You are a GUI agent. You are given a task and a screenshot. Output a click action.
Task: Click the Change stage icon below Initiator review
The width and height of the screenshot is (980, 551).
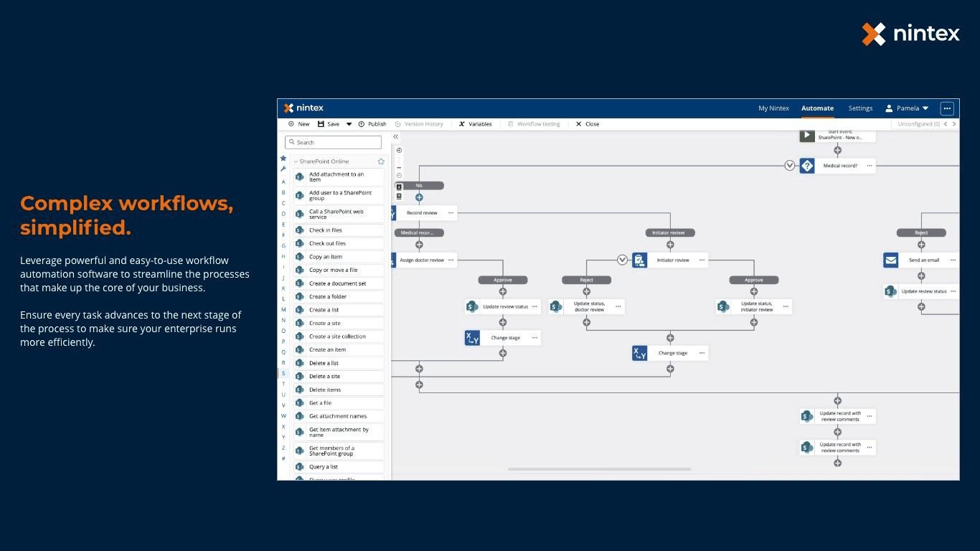[x=640, y=353]
